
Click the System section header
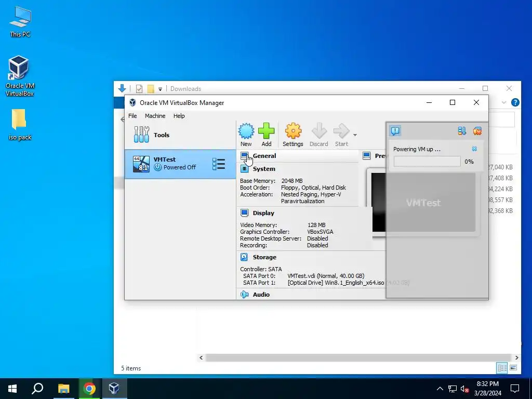pyautogui.click(x=264, y=169)
